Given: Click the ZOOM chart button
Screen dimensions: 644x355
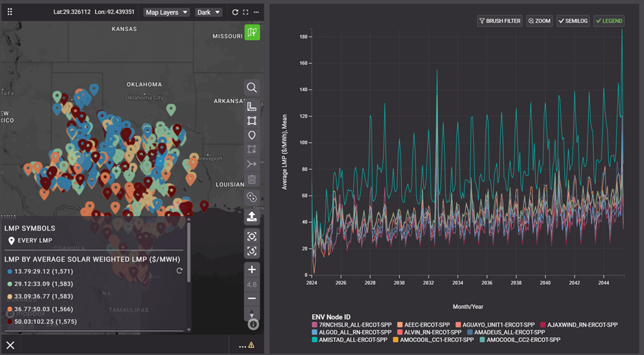Looking at the screenshot, I should (x=539, y=21).
